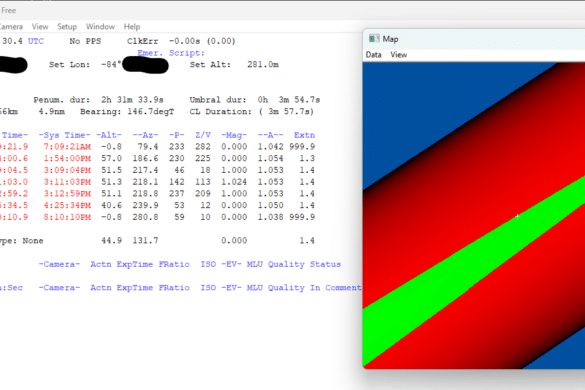The width and height of the screenshot is (585, 390).
Task: Open the View menu in Map window
Action: coord(398,55)
